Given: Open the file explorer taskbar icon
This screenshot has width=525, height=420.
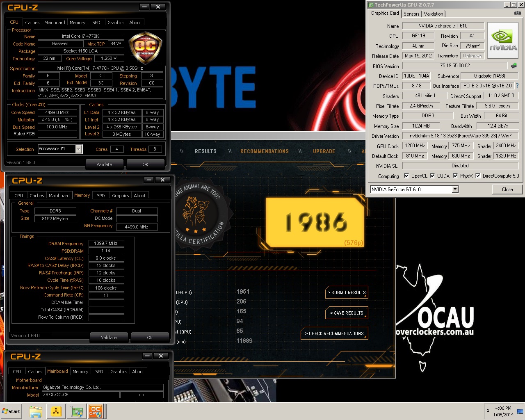Looking at the screenshot, I should pos(36,411).
